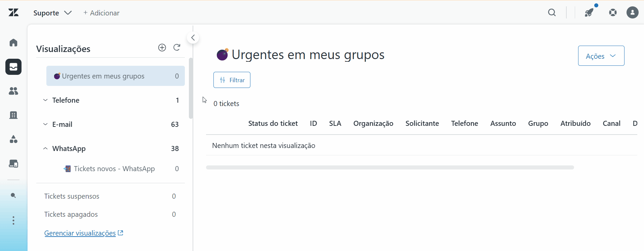Open the search magnifier in top bar

click(x=552, y=13)
